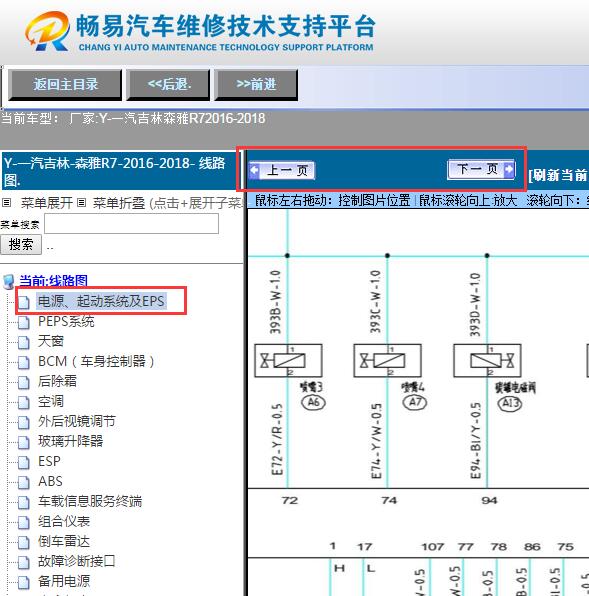Click the page icon beside 车载信息服务终端
The height and width of the screenshot is (596, 589).
[x=24, y=502]
